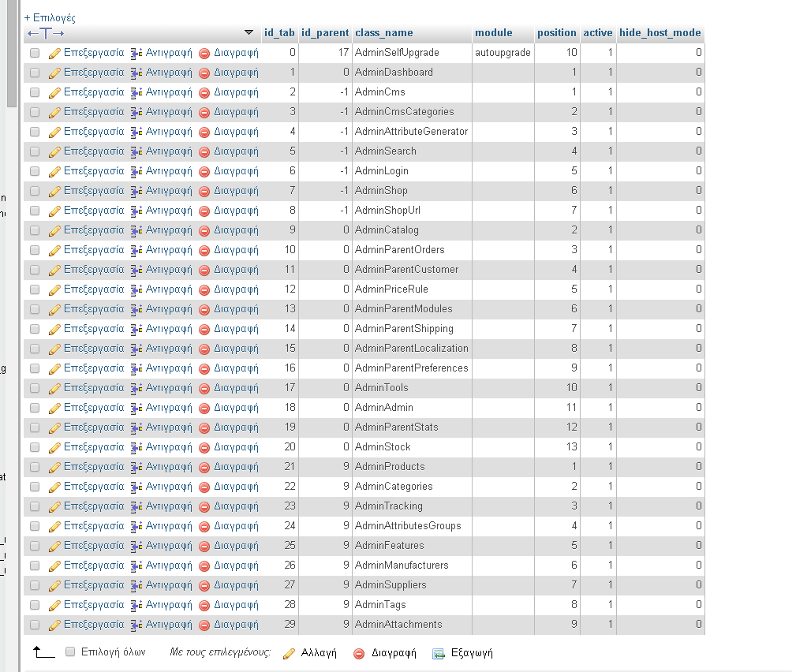
Task: Open the column sort dropdown arrow in header
Action: (x=249, y=32)
